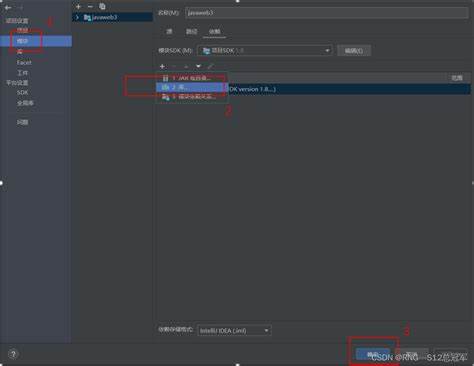Choose the JAR or directory popup entry
474x366 pixels.
(192, 78)
